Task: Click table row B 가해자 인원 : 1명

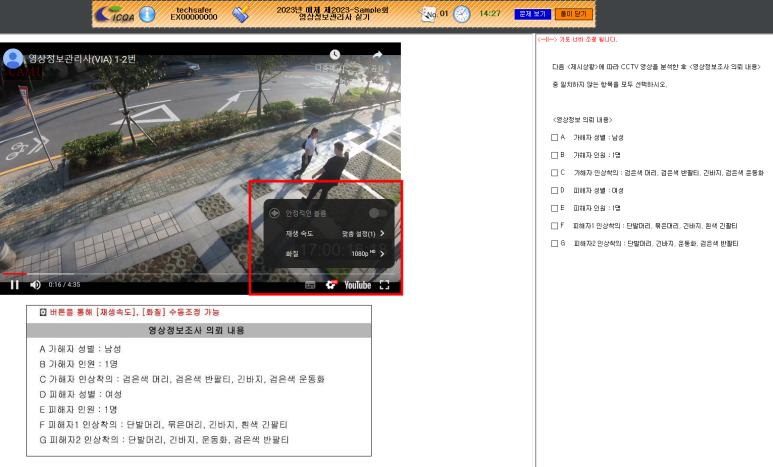Action: 78,364
